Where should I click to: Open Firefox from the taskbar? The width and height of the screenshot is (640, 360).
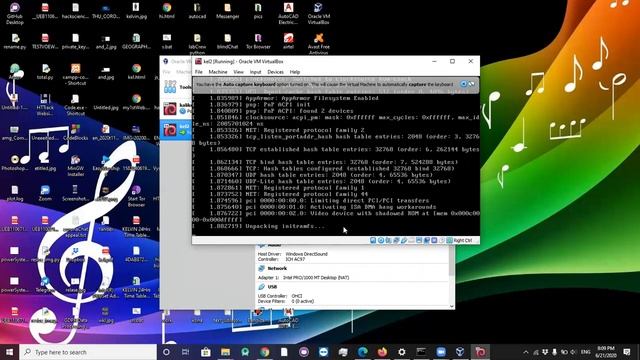(x=382, y=352)
